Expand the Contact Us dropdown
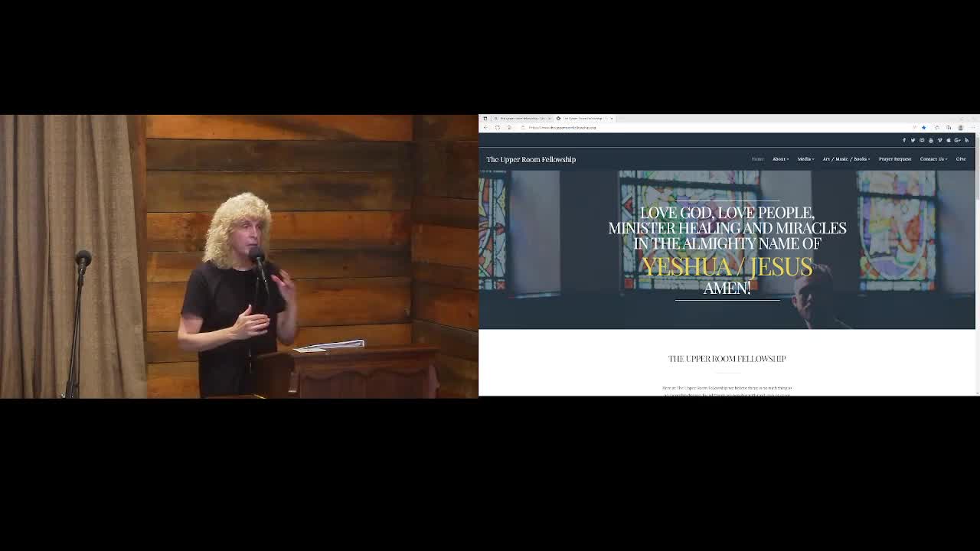Screen dimensions: 980x551 [933, 159]
